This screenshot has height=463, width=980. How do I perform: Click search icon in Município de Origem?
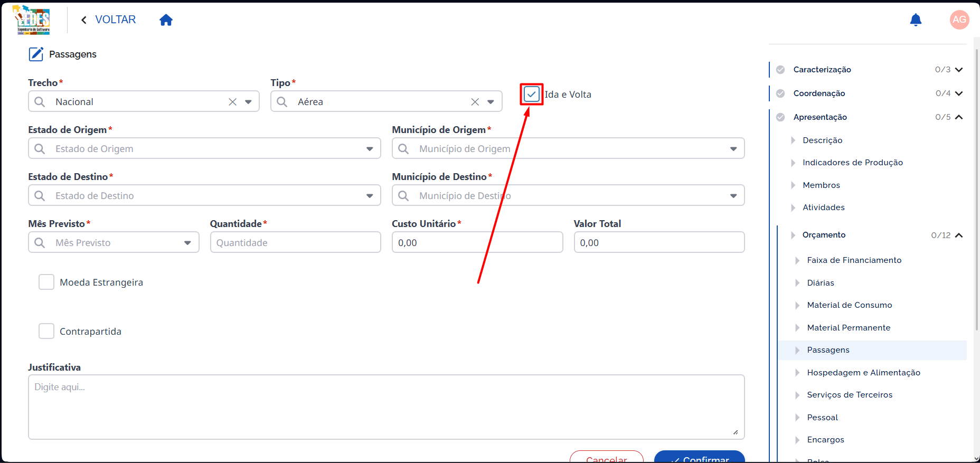coord(403,148)
